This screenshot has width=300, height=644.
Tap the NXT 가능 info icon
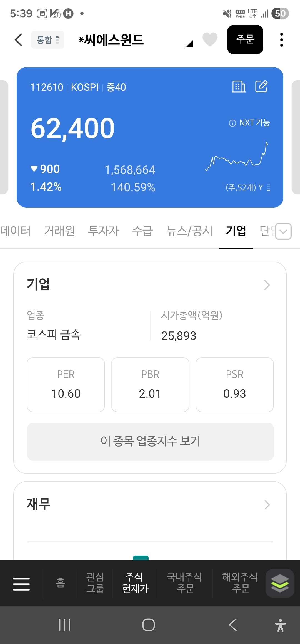(232, 123)
